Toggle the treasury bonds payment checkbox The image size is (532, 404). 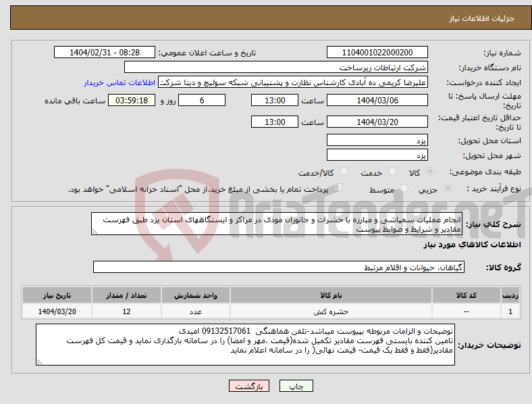pyautogui.click(x=338, y=188)
